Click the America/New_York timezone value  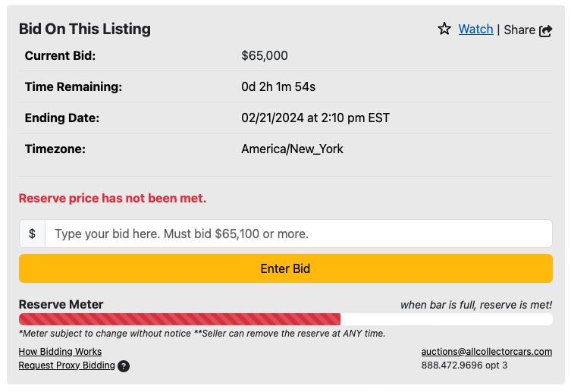[x=292, y=149]
